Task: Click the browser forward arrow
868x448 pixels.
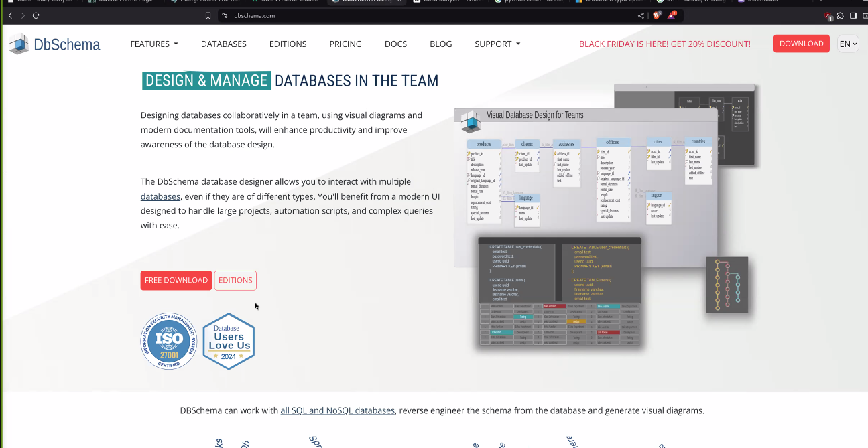Action: click(23, 15)
